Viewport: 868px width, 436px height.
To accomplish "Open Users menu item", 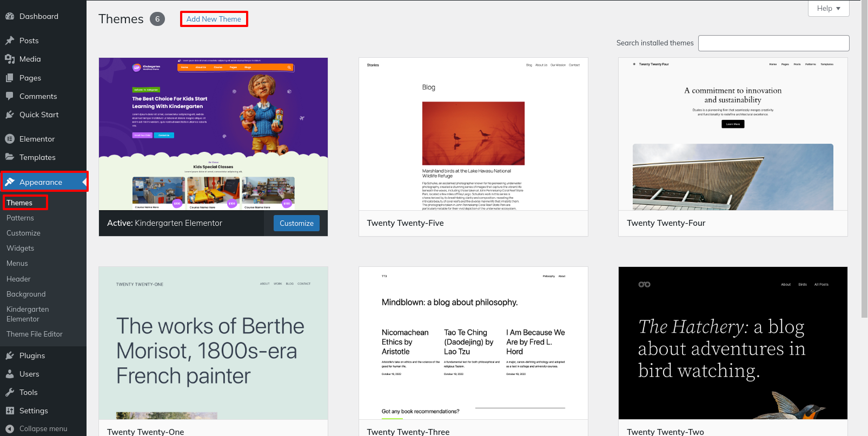I will 43,374.
